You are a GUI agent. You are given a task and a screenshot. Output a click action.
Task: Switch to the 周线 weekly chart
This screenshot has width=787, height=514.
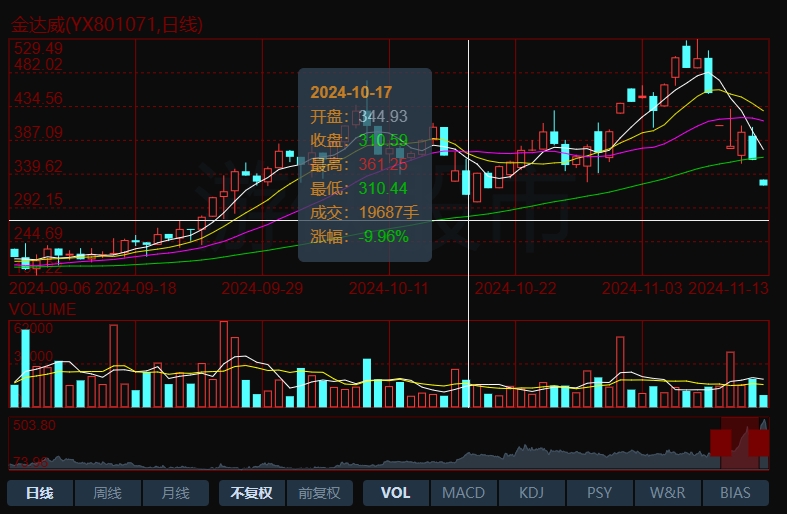(x=107, y=493)
